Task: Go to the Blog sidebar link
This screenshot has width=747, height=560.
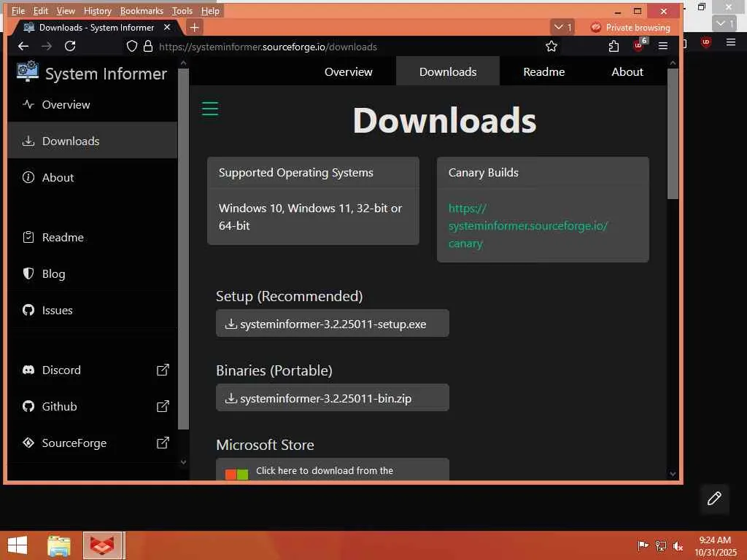Action: 93,274
